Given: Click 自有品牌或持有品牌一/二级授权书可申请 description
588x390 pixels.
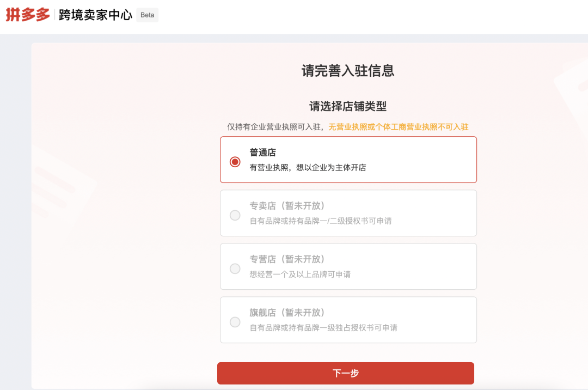Looking at the screenshot, I should (321, 221).
